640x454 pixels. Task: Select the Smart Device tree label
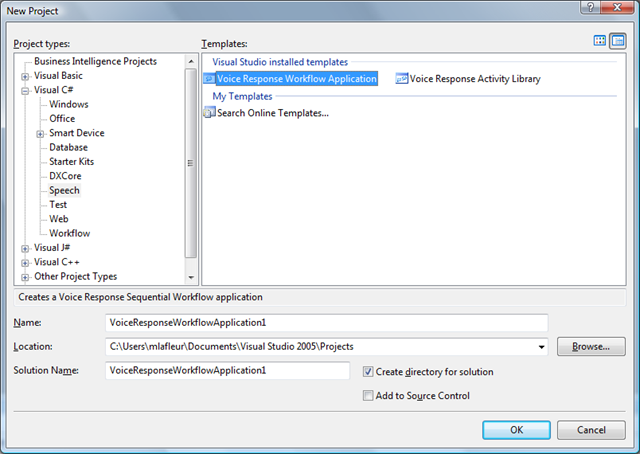(77, 133)
